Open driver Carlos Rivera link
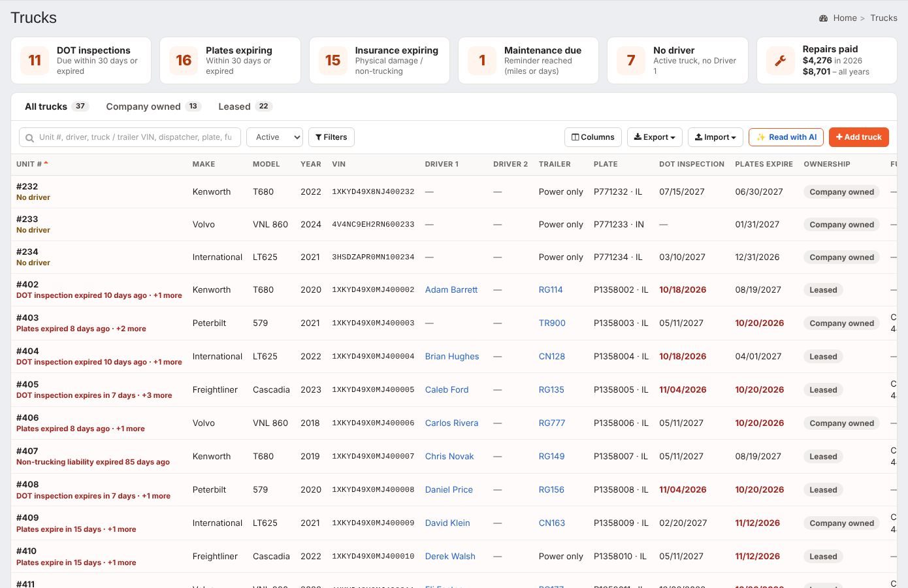 pos(451,423)
